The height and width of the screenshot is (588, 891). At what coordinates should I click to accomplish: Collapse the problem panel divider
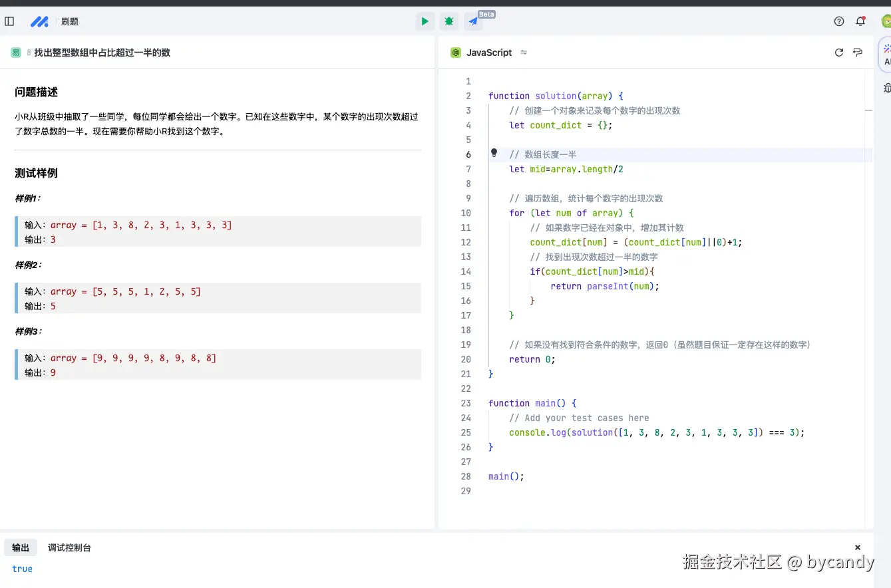click(436, 293)
